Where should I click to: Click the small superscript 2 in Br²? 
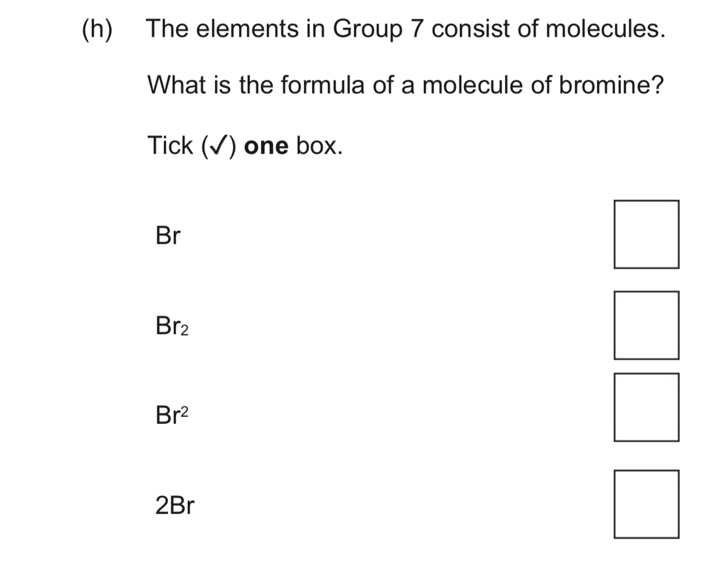click(184, 410)
